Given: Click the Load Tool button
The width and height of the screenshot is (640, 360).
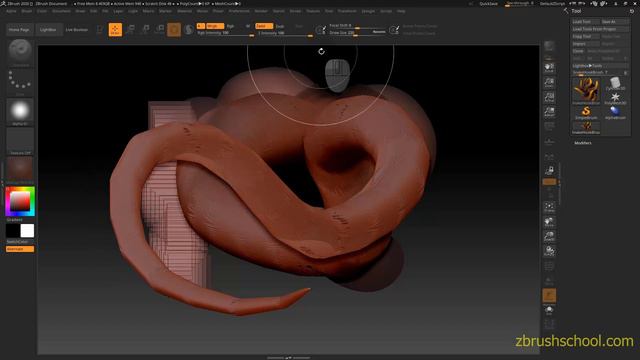Looking at the screenshot, I should [x=585, y=22].
